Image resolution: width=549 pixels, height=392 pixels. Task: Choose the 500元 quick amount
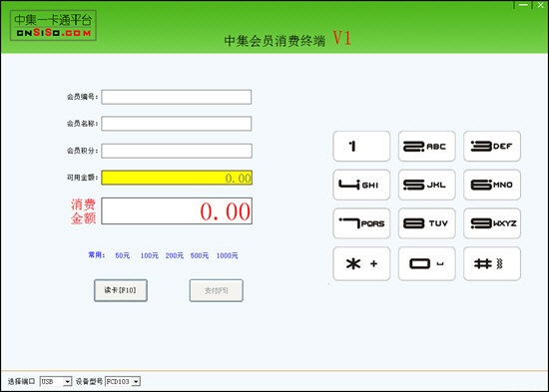click(200, 256)
